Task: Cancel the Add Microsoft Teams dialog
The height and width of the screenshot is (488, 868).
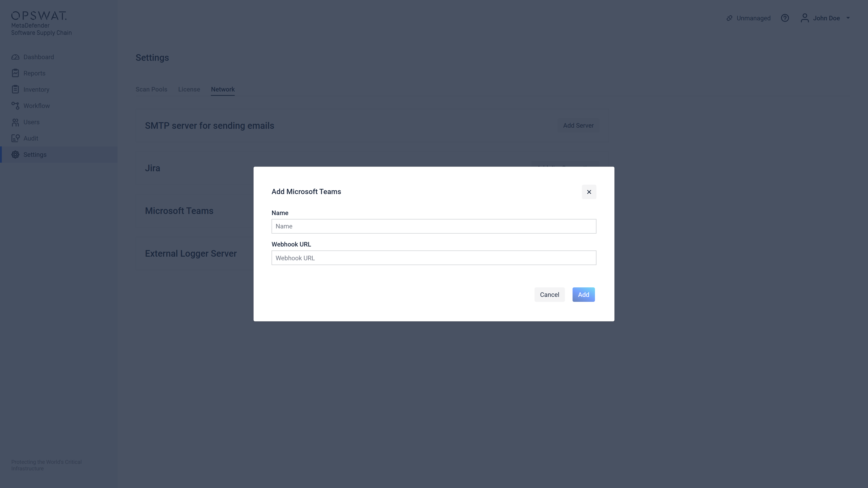Action: coord(549,295)
